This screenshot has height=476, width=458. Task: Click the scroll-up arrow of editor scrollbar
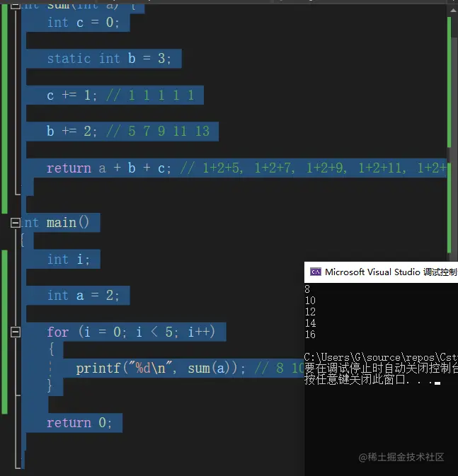point(453,11)
